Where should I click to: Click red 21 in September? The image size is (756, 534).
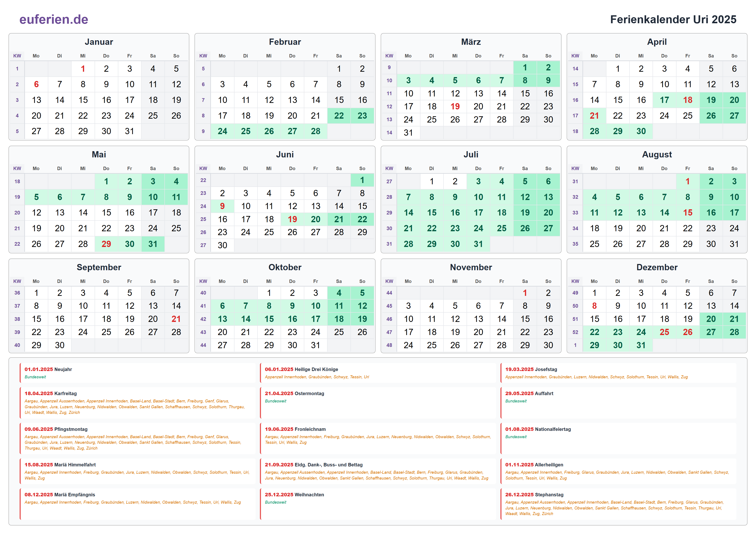[176, 319]
